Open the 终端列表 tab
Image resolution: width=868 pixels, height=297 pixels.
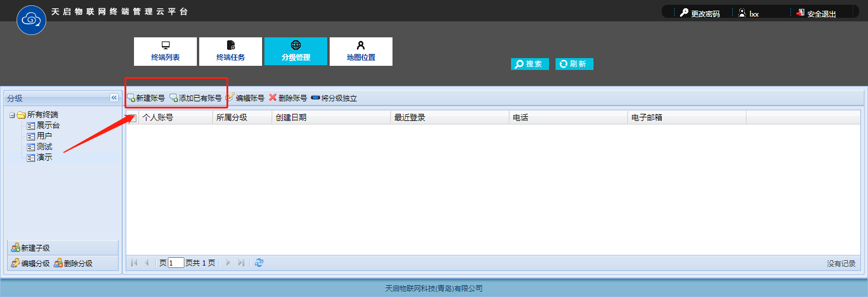165,52
